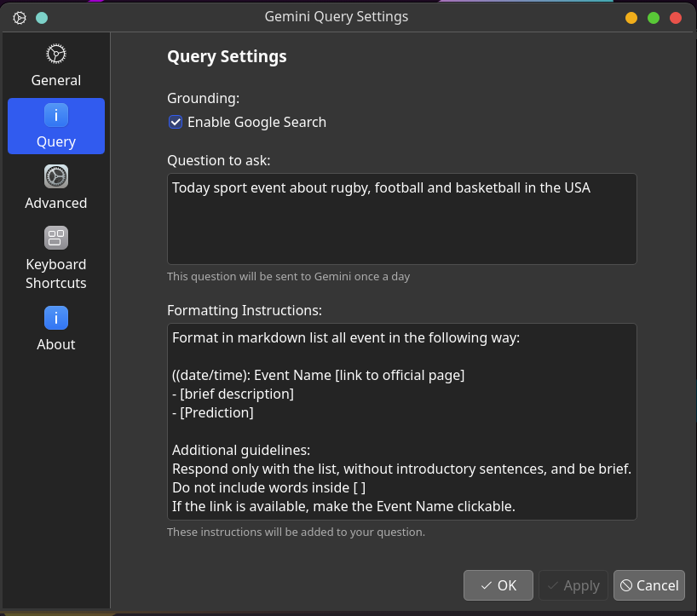Click the '- [Prediction]' line
697x616 pixels.
click(x=213, y=413)
